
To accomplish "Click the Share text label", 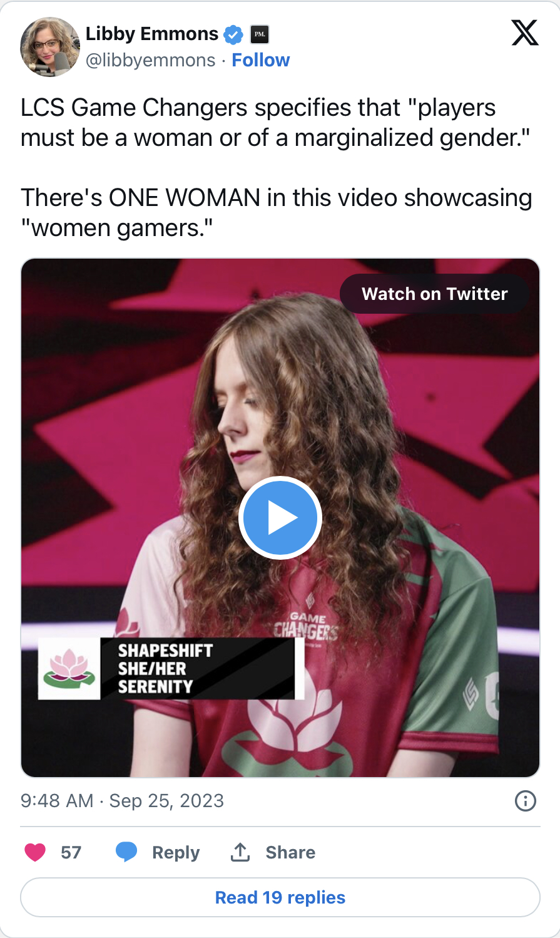I will pos(290,852).
